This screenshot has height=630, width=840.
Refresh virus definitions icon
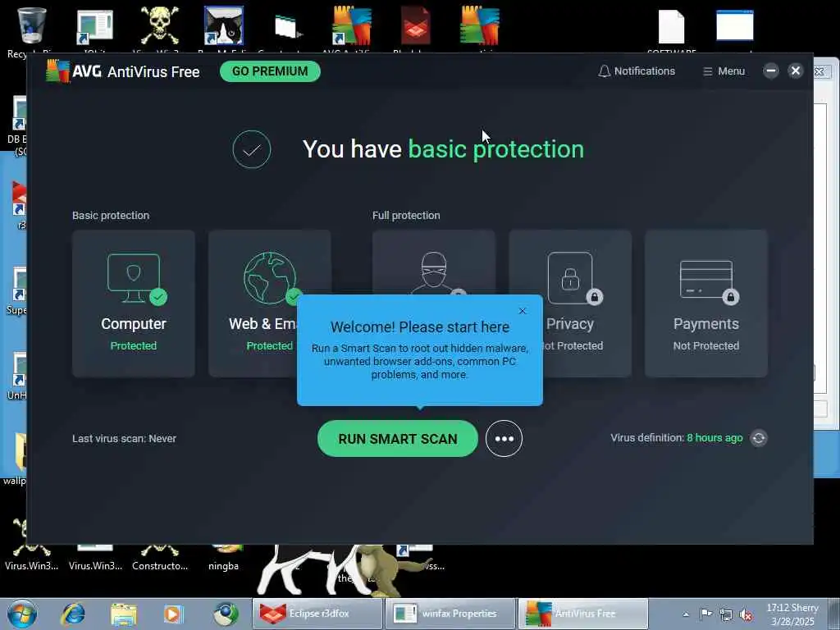pos(759,438)
